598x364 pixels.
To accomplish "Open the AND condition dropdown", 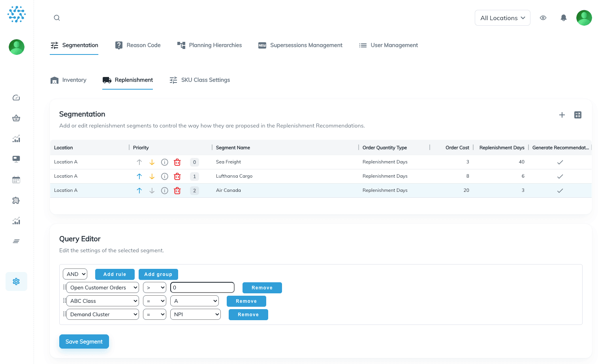I will pyautogui.click(x=75, y=274).
